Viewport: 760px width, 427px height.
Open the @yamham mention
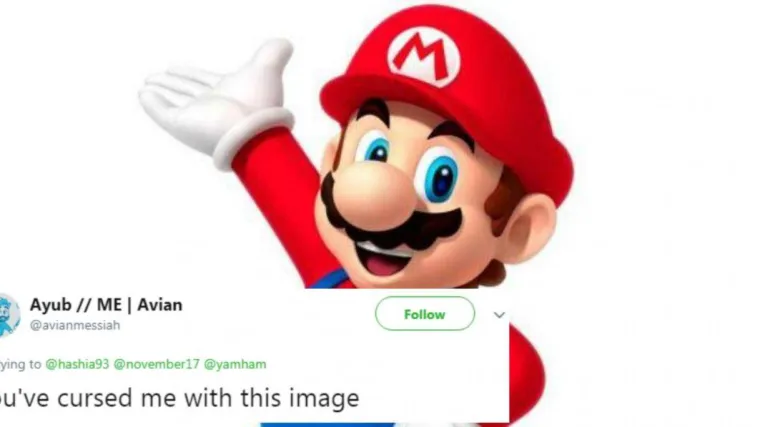(235, 364)
